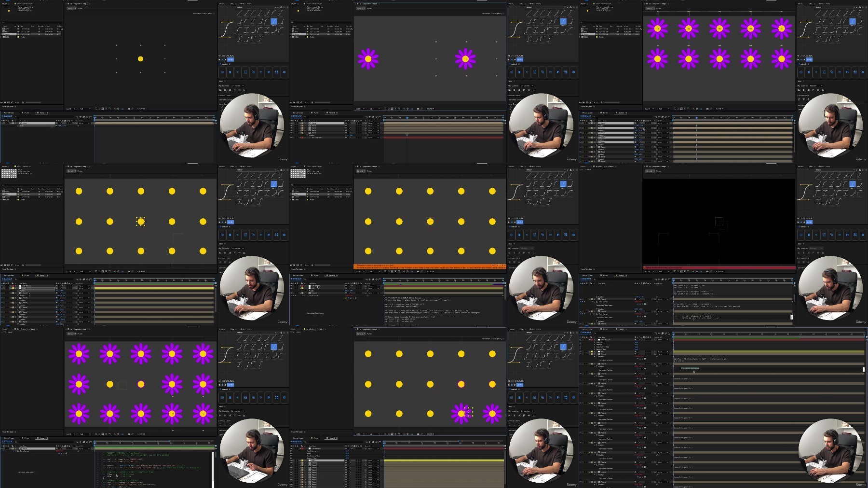
Task: Click show channel icon in dots-with-two-flowers frame
Action: tap(403, 434)
